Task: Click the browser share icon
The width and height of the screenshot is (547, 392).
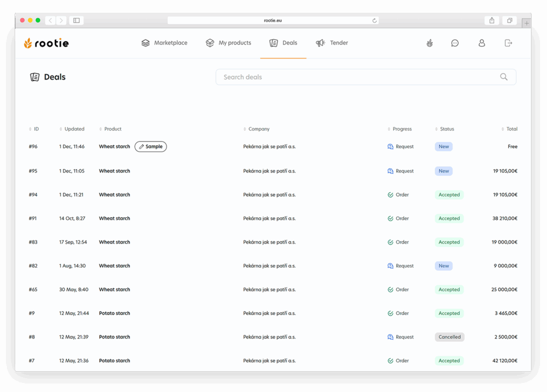Action: coord(491,20)
